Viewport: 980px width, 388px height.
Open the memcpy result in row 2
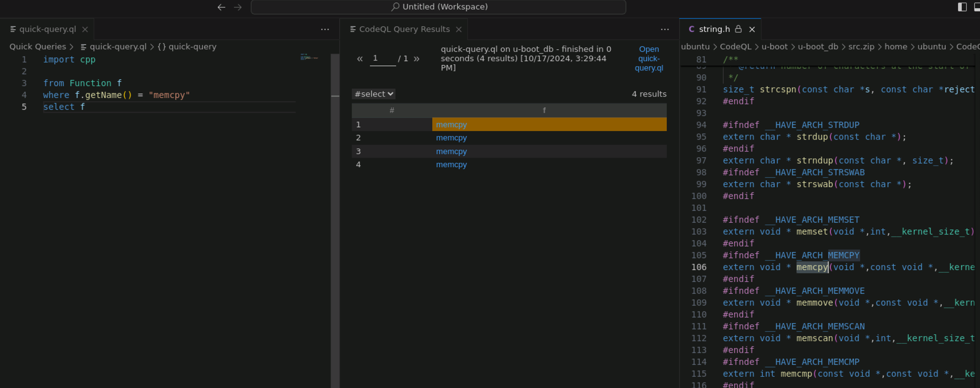[451, 138]
